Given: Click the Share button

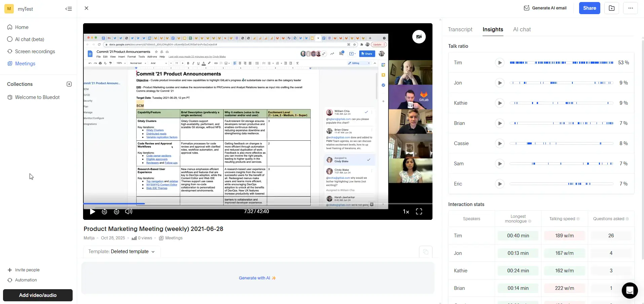Looking at the screenshot, I should pyautogui.click(x=590, y=8).
